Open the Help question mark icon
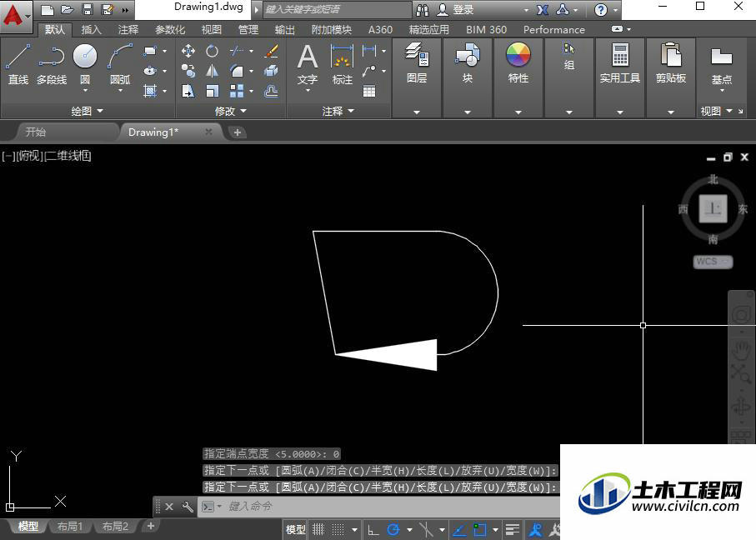The width and height of the screenshot is (756, 540). coord(601,10)
